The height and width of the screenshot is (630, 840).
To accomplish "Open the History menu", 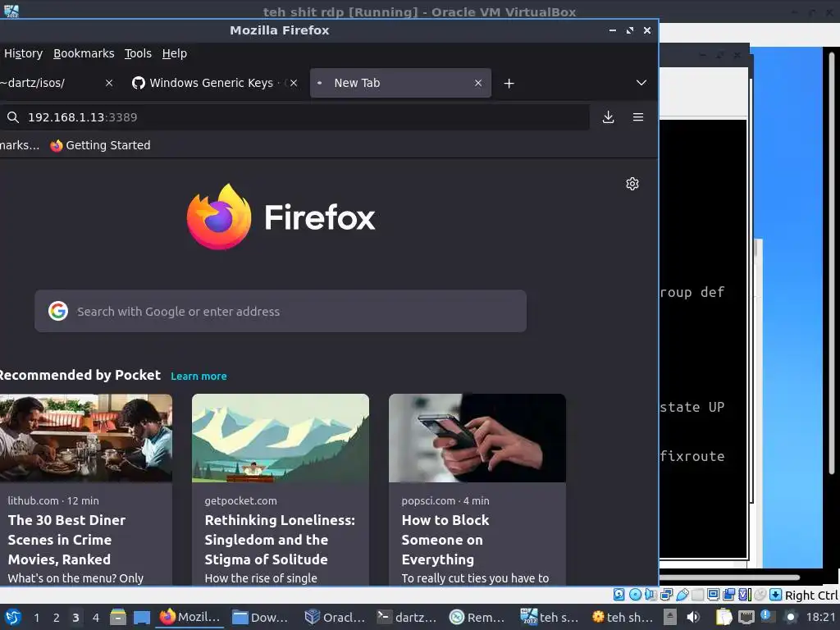I will pos(23,53).
